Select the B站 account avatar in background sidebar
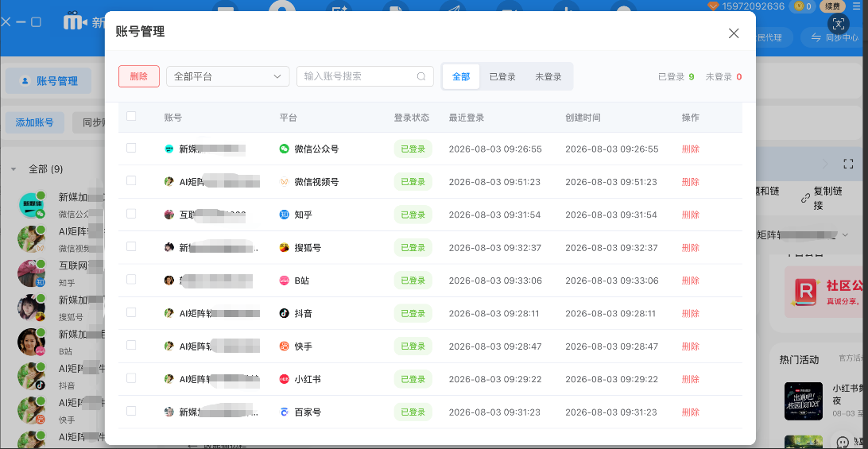 click(32, 343)
